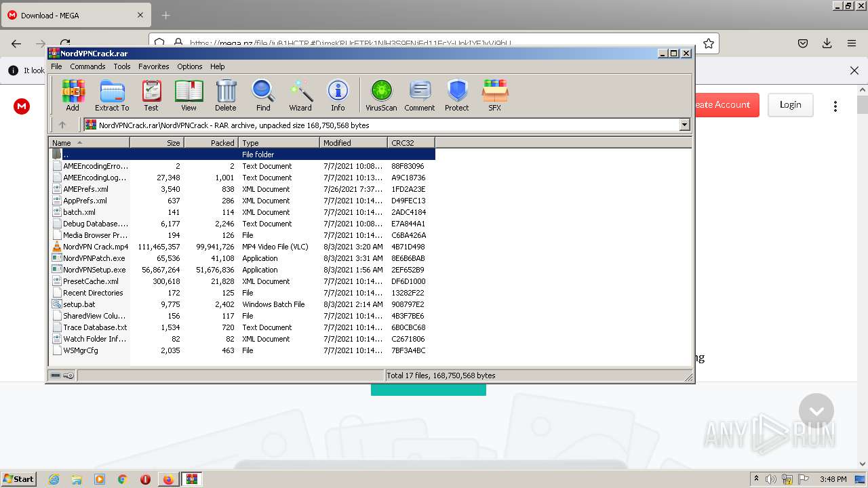Click the Extract To toolbar icon
The image size is (868, 488).
tap(112, 95)
